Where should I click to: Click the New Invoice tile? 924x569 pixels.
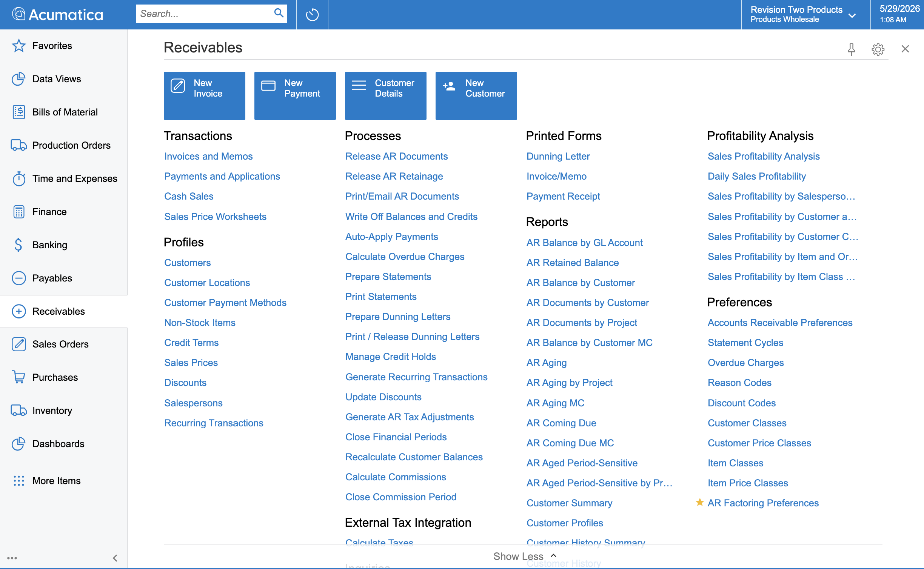[204, 96]
